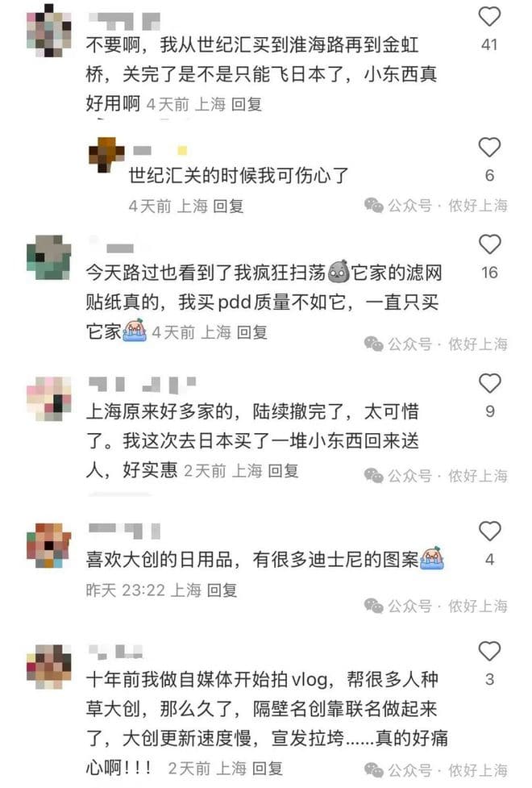532x788 pixels.
Task: Tap heart on 上海原来好多家 comment
Action: pyautogui.click(x=489, y=383)
